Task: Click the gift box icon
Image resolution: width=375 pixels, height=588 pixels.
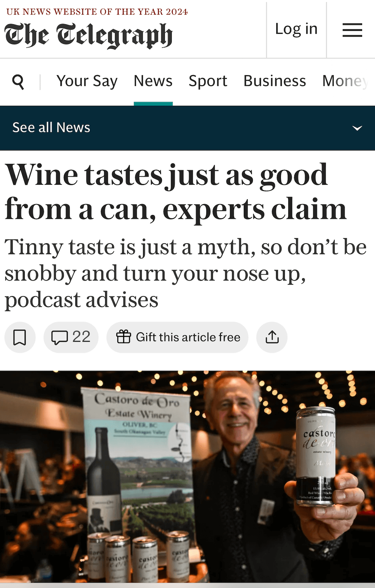Action: click(x=123, y=337)
